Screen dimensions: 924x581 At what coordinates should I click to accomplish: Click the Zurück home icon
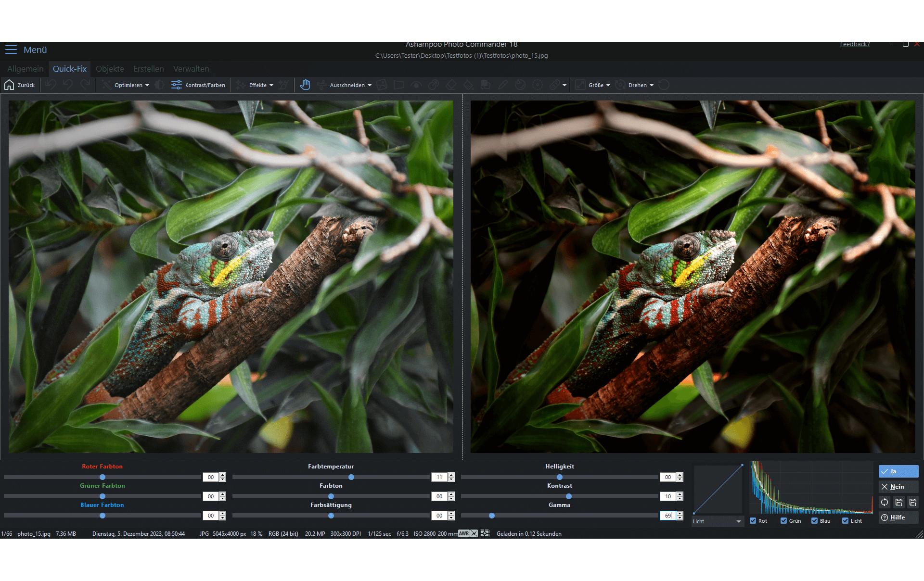click(x=9, y=85)
